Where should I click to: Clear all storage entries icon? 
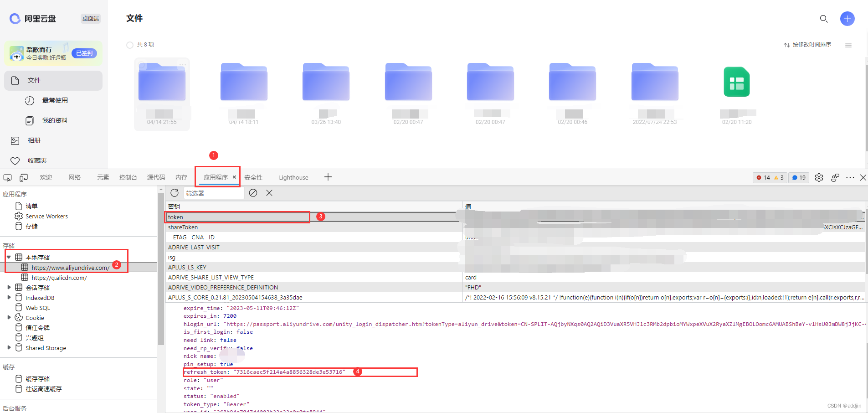(253, 193)
